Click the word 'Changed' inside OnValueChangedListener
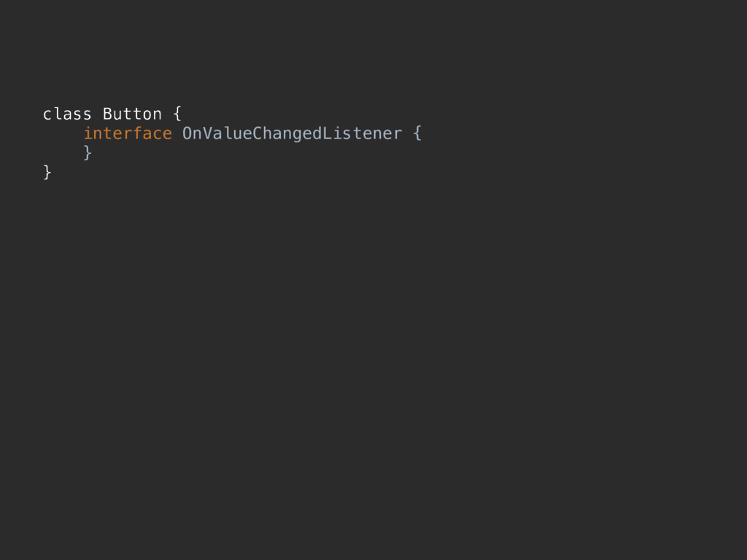This screenshot has width=747, height=560. click(x=287, y=133)
